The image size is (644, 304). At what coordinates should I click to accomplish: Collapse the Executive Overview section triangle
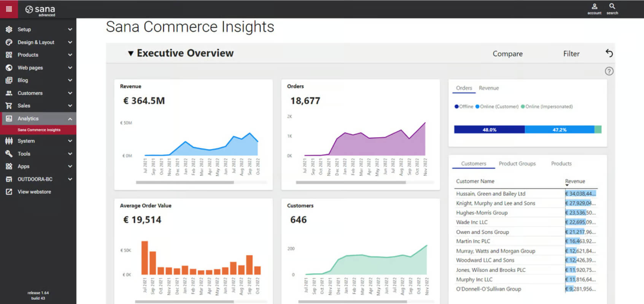click(x=130, y=53)
